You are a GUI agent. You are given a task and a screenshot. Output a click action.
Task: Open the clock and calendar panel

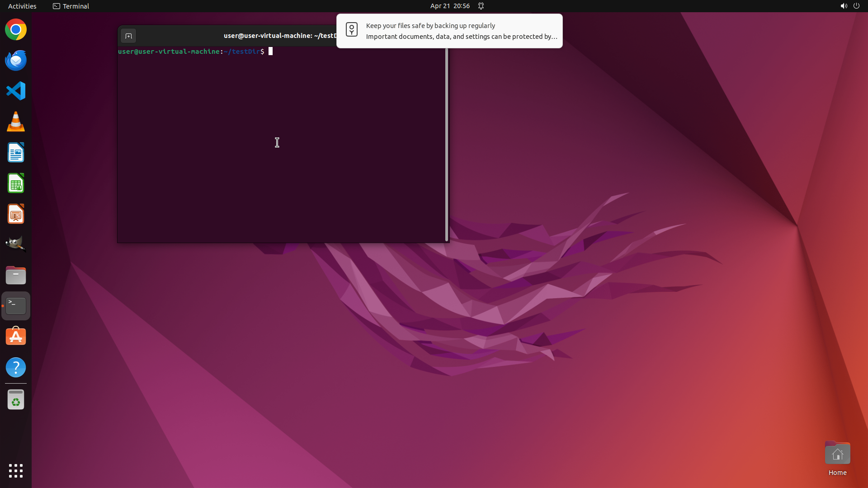point(450,6)
